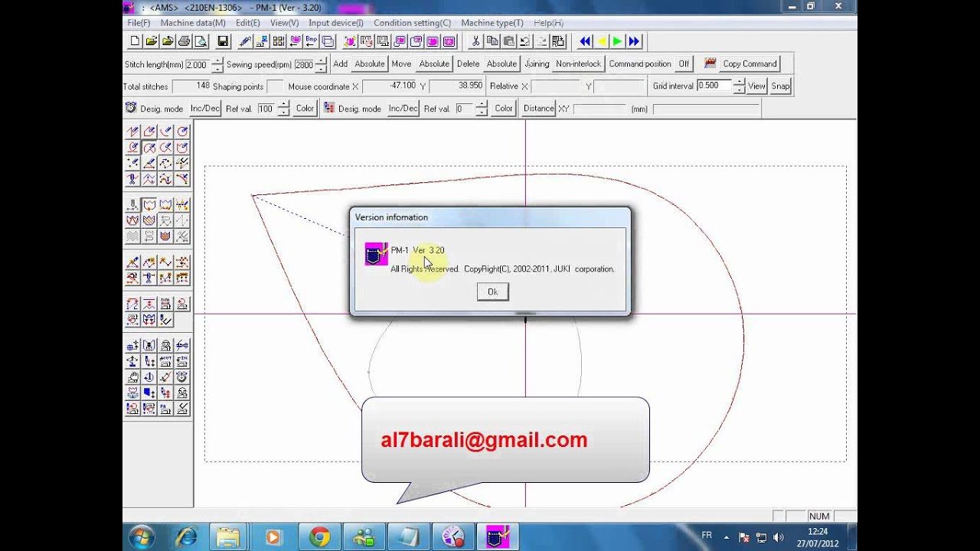Open the Condition setting(C) menu

pyautogui.click(x=412, y=23)
